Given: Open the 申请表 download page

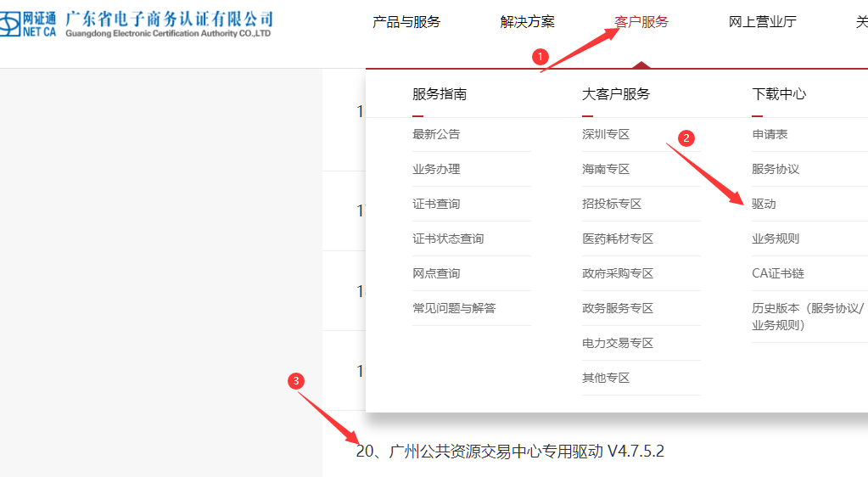Looking at the screenshot, I should tap(770, 134).
